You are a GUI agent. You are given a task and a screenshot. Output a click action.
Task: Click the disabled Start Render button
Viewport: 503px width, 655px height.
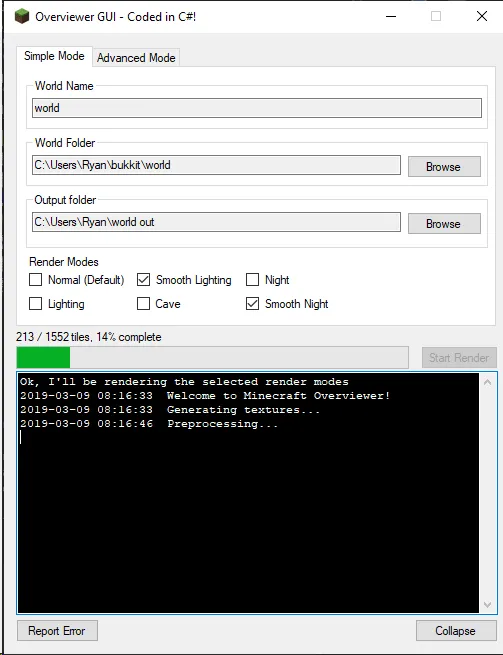coord(459,358)
